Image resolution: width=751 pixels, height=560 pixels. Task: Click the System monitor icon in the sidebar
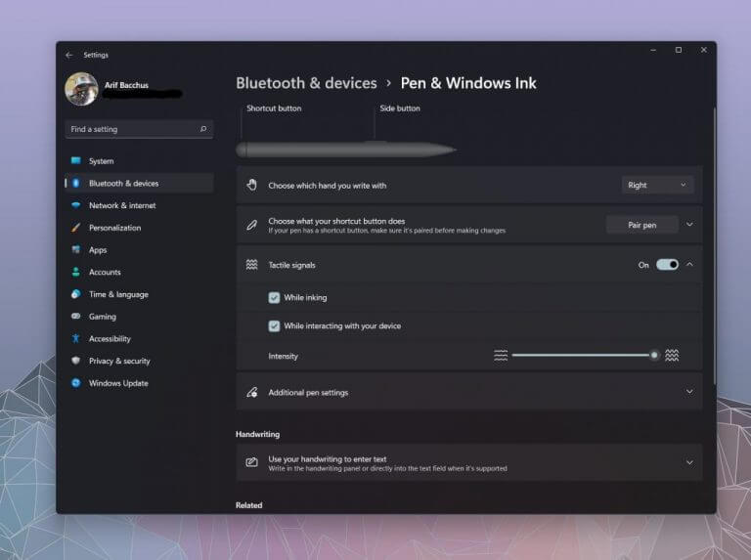click(x=75, y=161)
